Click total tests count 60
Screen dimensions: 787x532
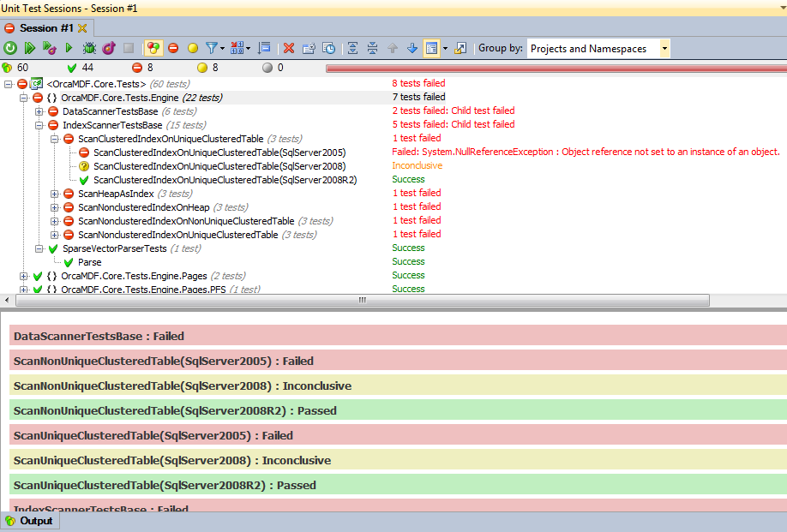click(22, 68)
